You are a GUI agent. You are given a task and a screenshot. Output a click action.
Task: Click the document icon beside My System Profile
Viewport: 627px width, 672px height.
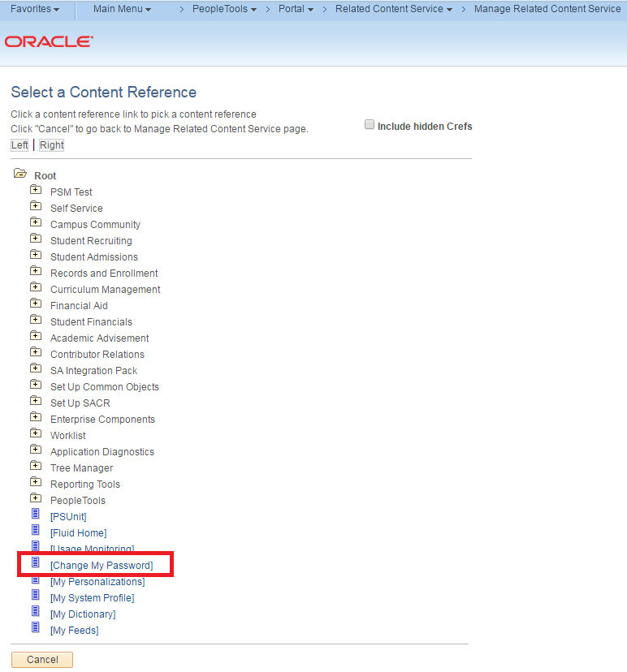35,596
